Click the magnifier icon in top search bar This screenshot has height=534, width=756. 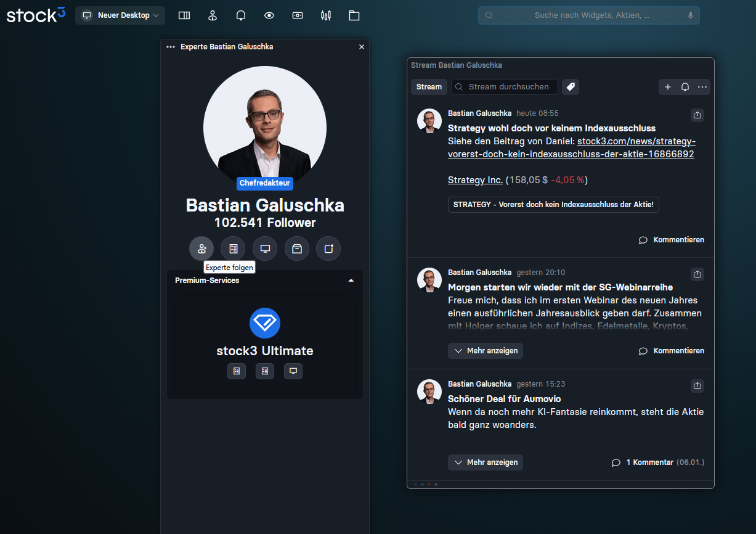pyautogui.click(x=489, y=15)
